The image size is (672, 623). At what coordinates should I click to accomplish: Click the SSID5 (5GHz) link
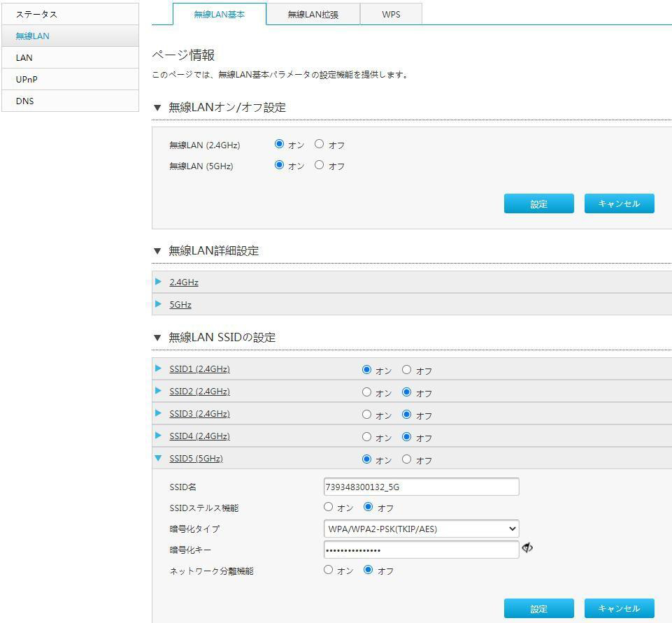pos(196,459)
